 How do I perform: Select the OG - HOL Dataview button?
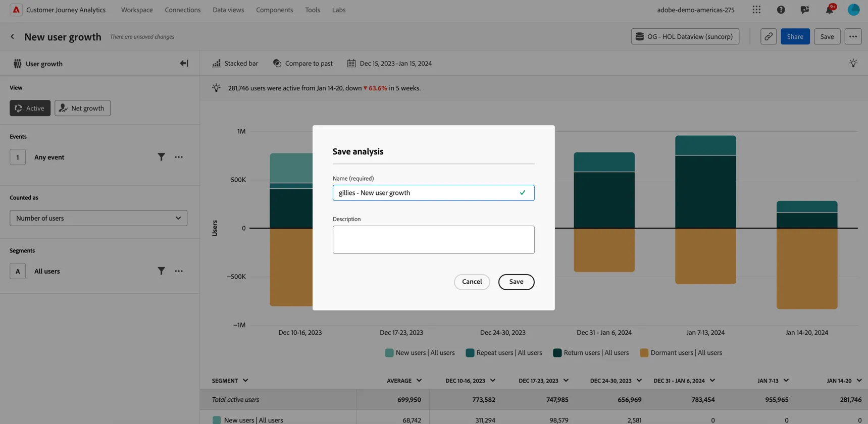[x=685, y=36]
